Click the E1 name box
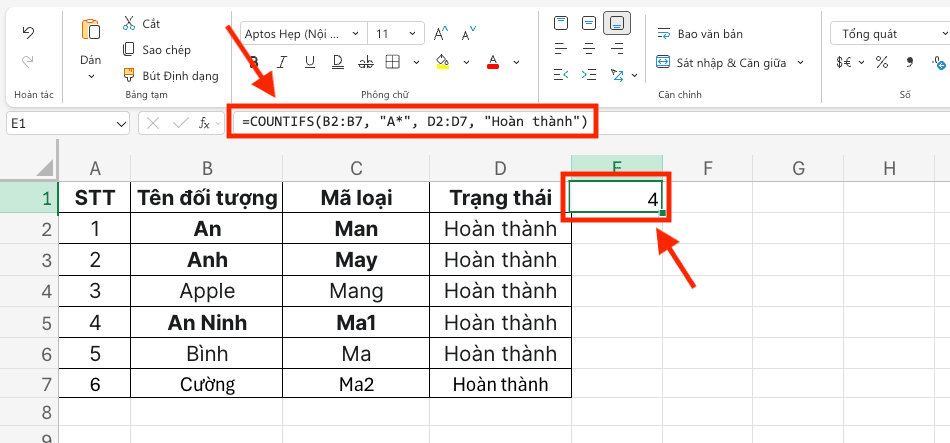This screenshot has width=950, height=443. tap(61, 124)
